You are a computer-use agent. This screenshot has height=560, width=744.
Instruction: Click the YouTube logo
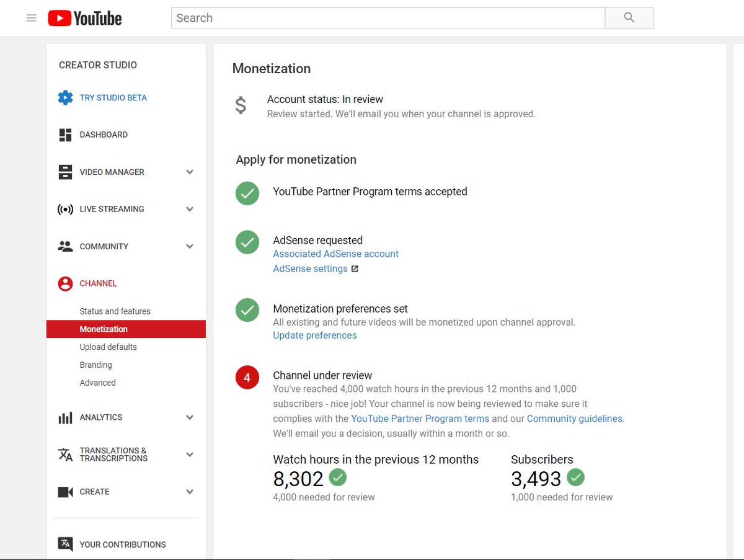85,19
